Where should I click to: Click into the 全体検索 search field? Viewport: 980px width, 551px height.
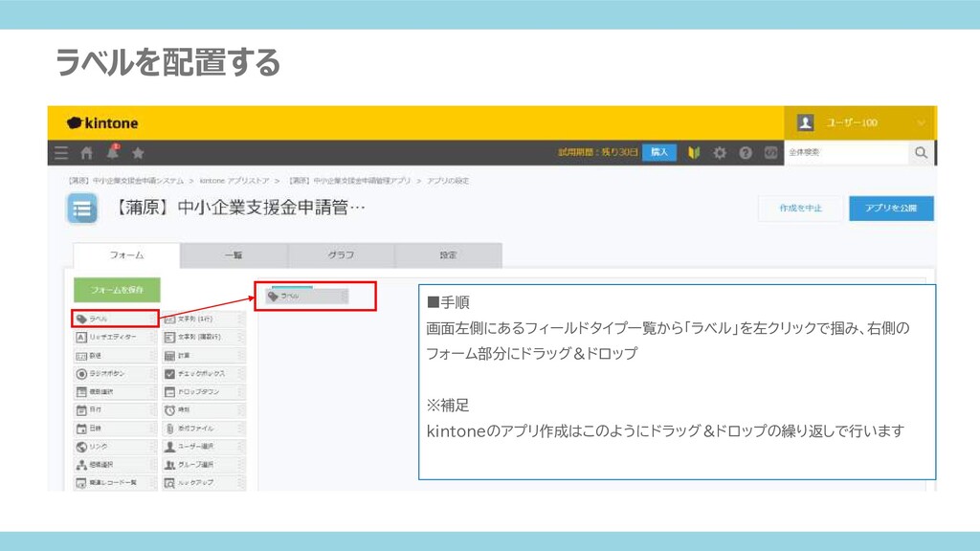pos(846,152)
